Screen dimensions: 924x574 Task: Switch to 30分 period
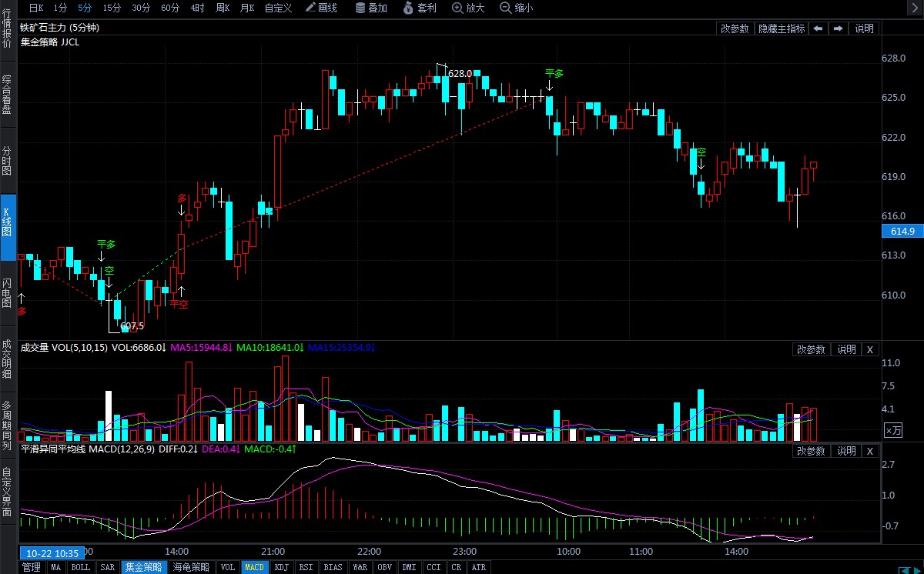[141, 8]
